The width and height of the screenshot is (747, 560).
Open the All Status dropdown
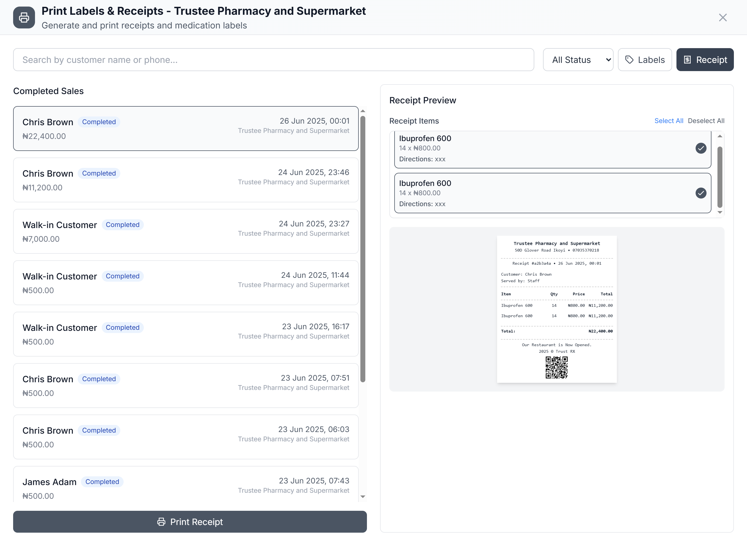(x=578, y=60)
